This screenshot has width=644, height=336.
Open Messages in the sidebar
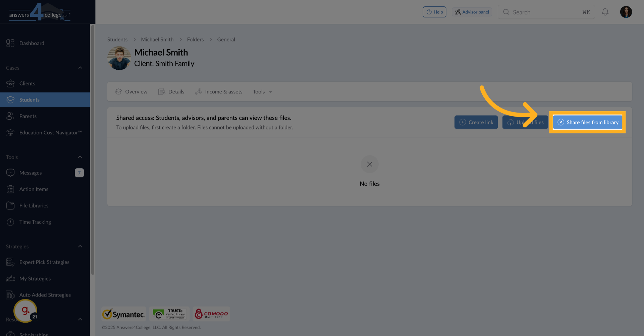(45, 173)
